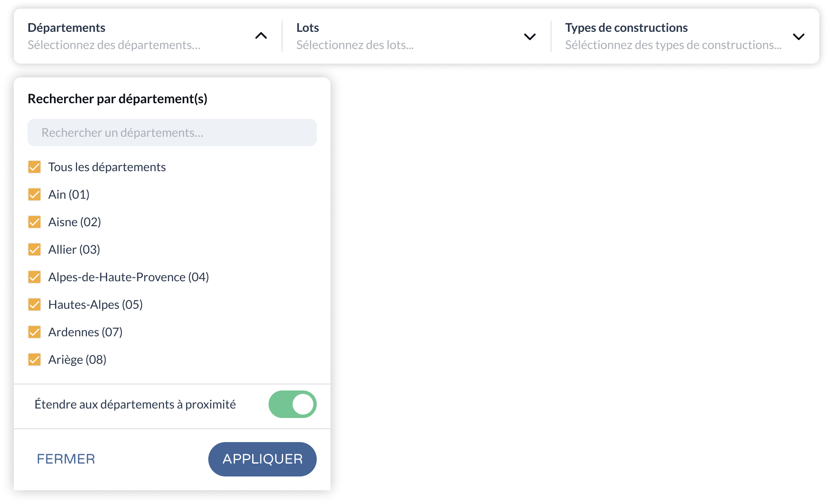Screen dimensions: 828x504
Task: Close the panel with FERMER
Action: click(66, 459)
